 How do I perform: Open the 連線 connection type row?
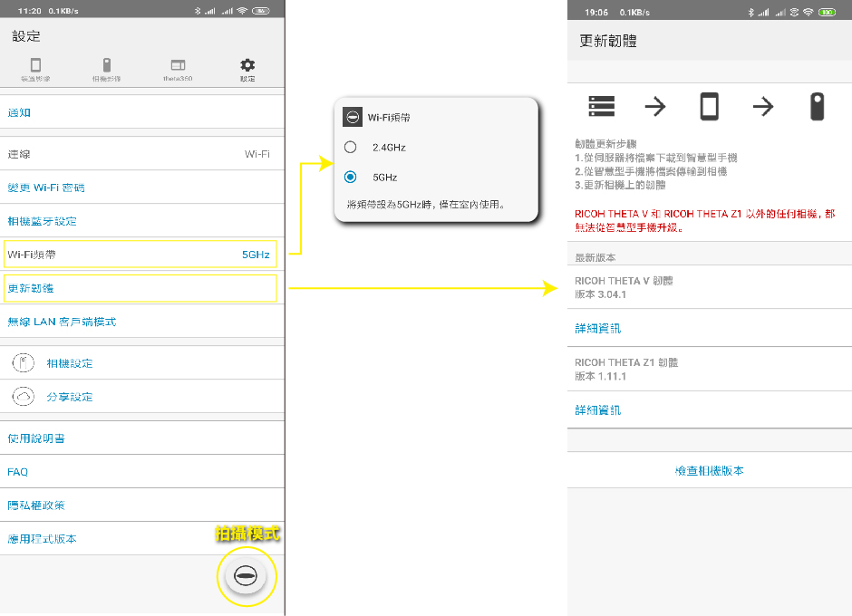click(140, 154)
